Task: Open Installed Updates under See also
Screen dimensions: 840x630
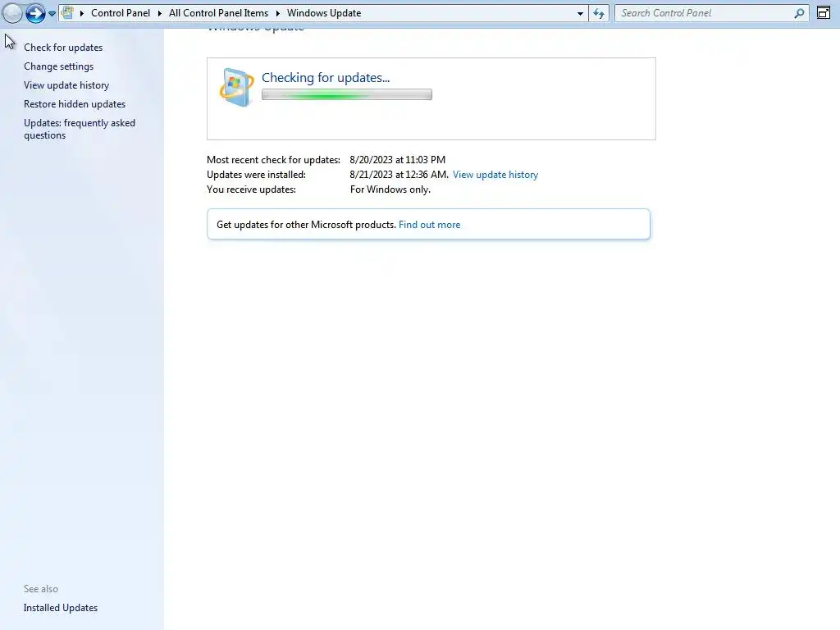Action: pyautogui.click(x=61, y=608)
